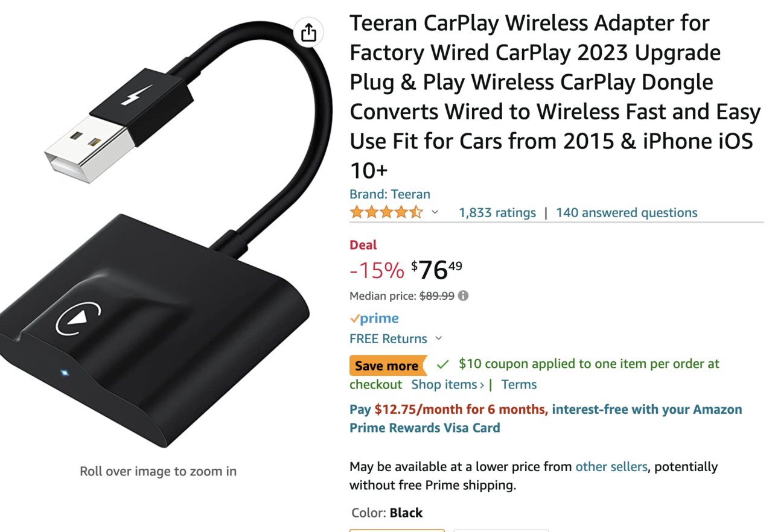Click the Prime logo badge

[x=374, y=318]
